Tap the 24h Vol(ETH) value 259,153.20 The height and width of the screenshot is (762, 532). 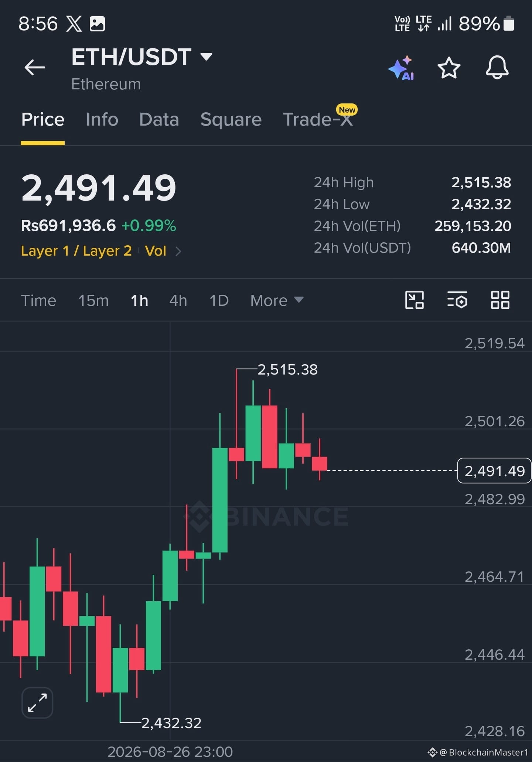(x=473, y=226)
